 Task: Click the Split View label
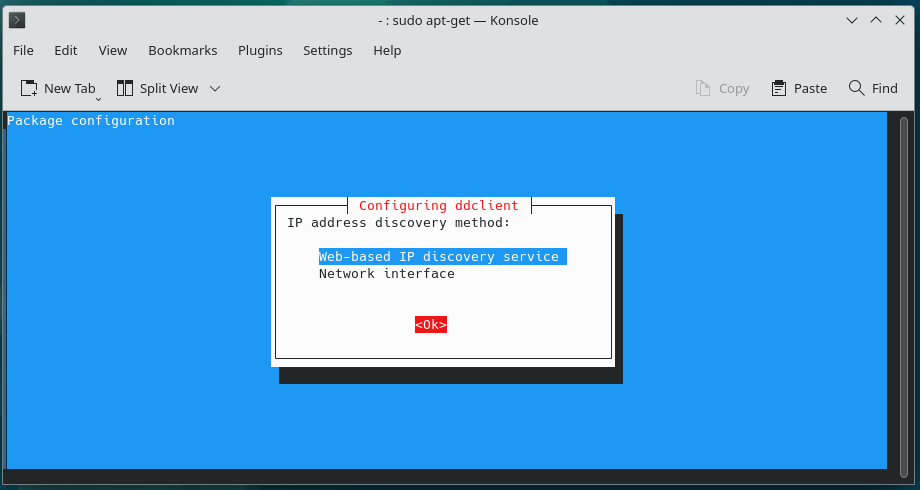coord(169,89)
